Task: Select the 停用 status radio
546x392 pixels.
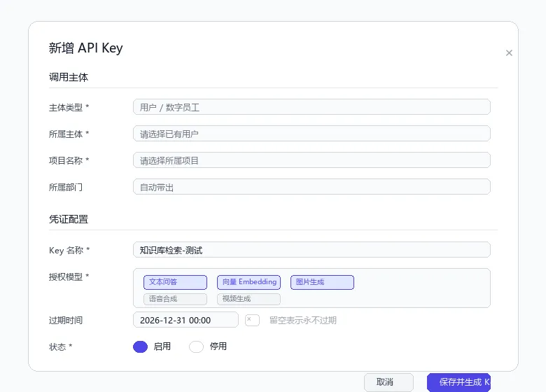Action: coord(196,346)
